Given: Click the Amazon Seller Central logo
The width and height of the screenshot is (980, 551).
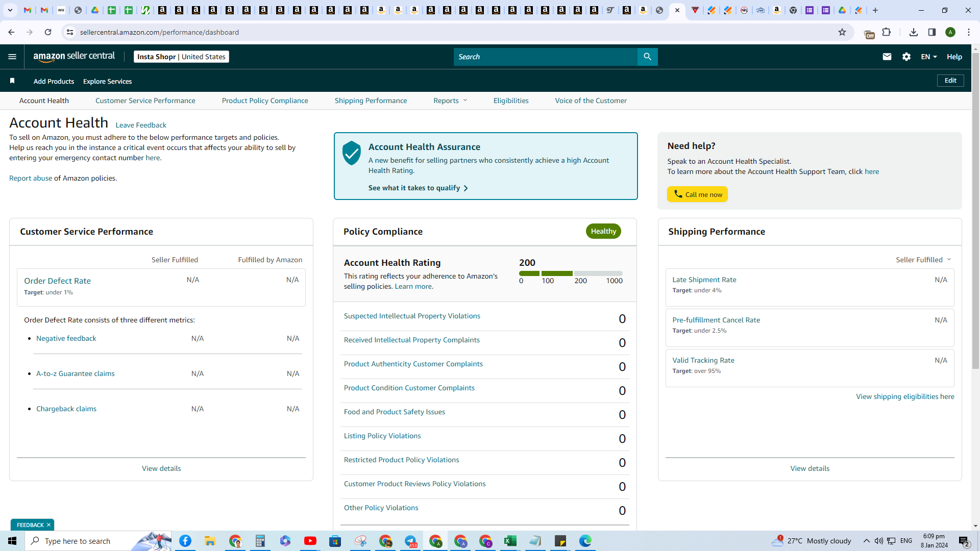Looking at the screenshot, I should click(74, 57).
